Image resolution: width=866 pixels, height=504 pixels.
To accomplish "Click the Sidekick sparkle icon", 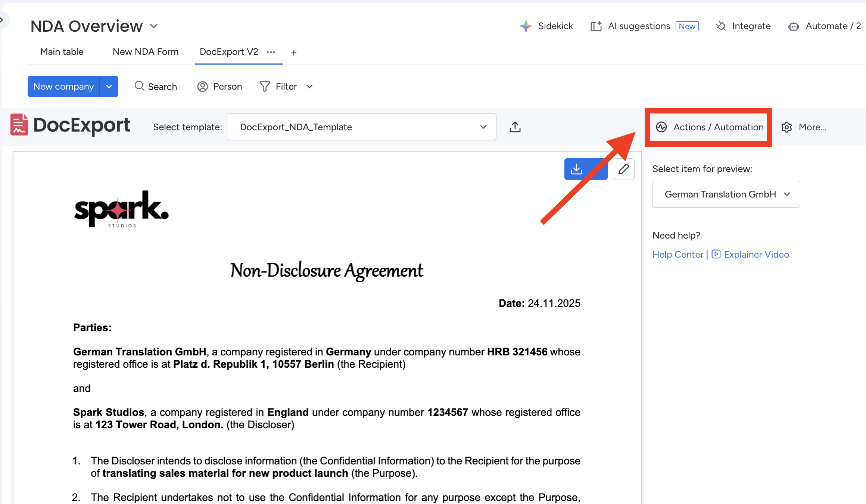I will (x=526, y=26).
